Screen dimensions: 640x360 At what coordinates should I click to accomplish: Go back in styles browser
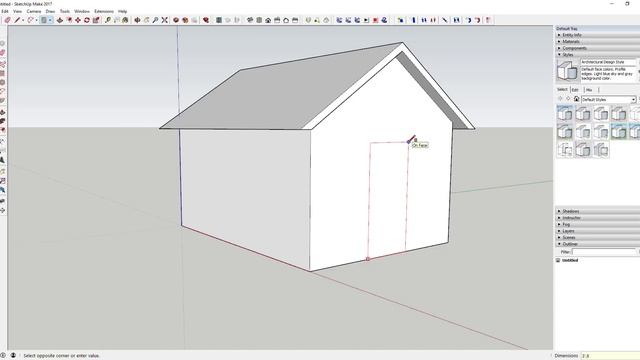pos(560,99)
